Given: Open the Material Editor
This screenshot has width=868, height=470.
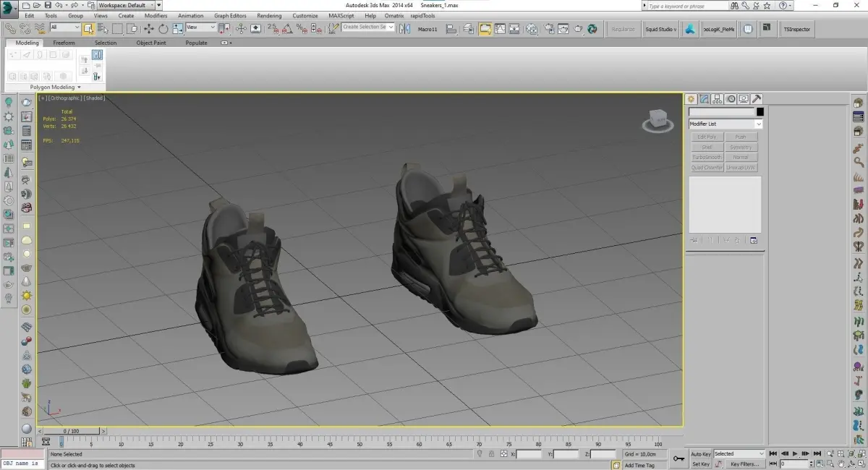Looking at the screenshot, I should click(531, 29).
